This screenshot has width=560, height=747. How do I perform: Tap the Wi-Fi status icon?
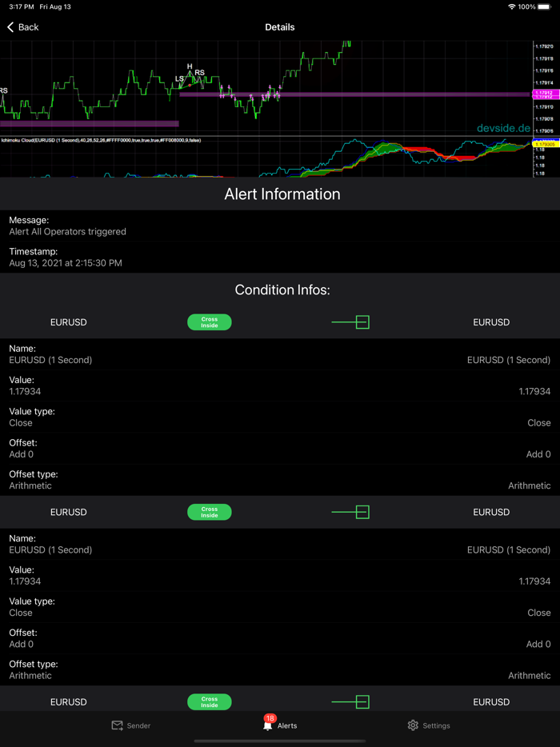pos(512,7)
